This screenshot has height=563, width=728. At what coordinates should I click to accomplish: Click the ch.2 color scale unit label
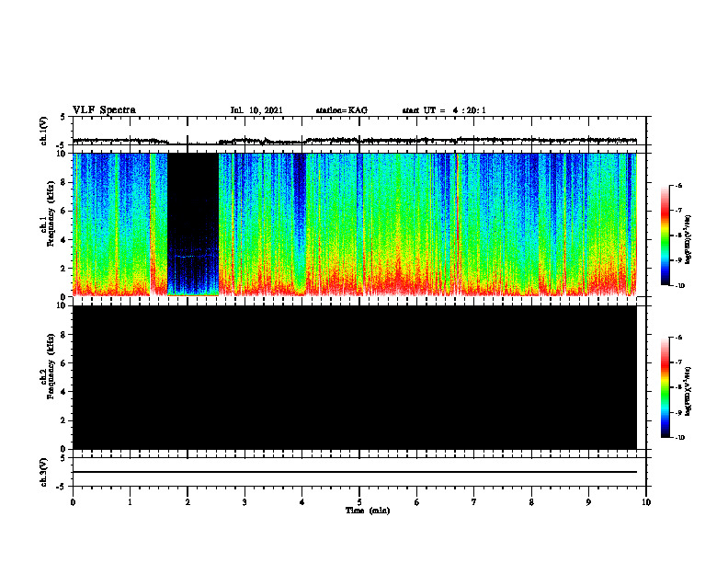coord(688,392)
